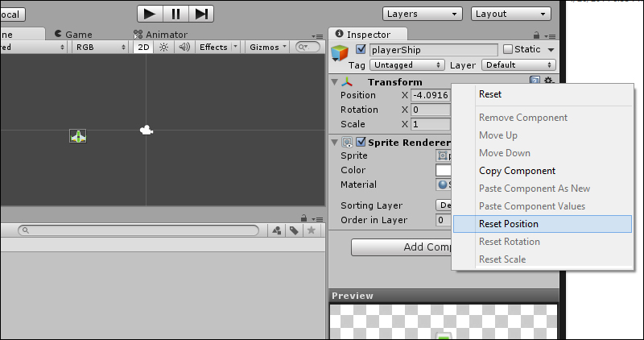This screenshot has height=340, width=644.
Task: Toggle scene lighting with the sun icon
Action: [x=163, y=47]
